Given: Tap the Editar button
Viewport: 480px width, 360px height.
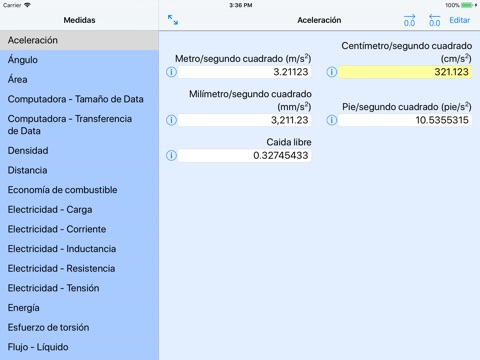Looking at the screenshot, I should [460, 20].
